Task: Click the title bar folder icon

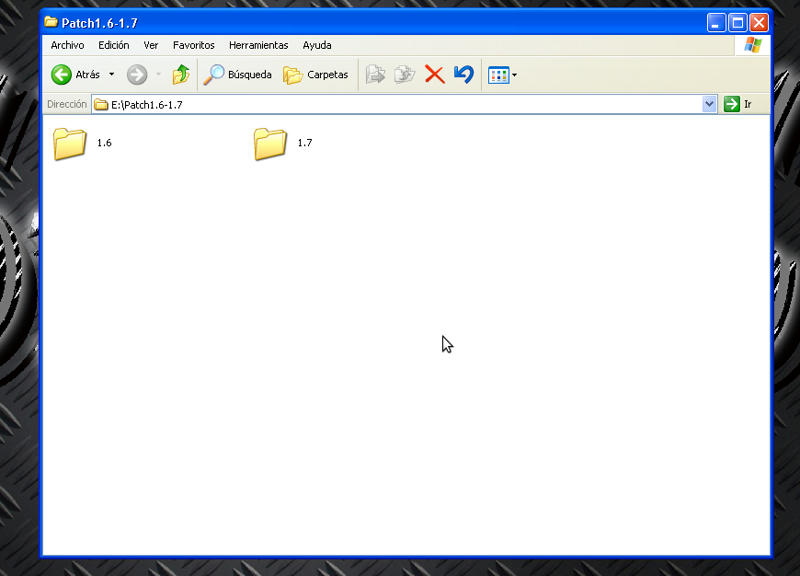Action: 51,22
